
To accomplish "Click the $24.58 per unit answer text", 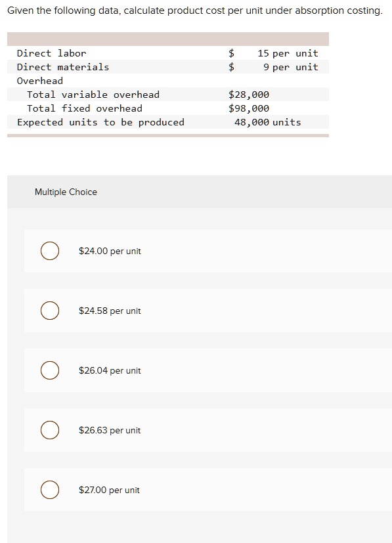I will pos(108,311).
